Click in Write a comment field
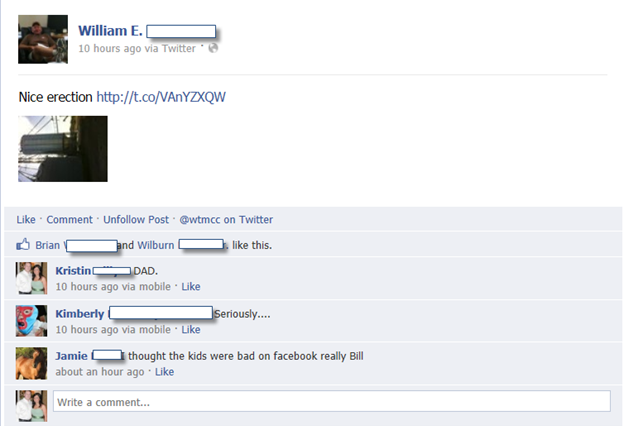Viewport: 623px width, 426px height. [332, 401]
